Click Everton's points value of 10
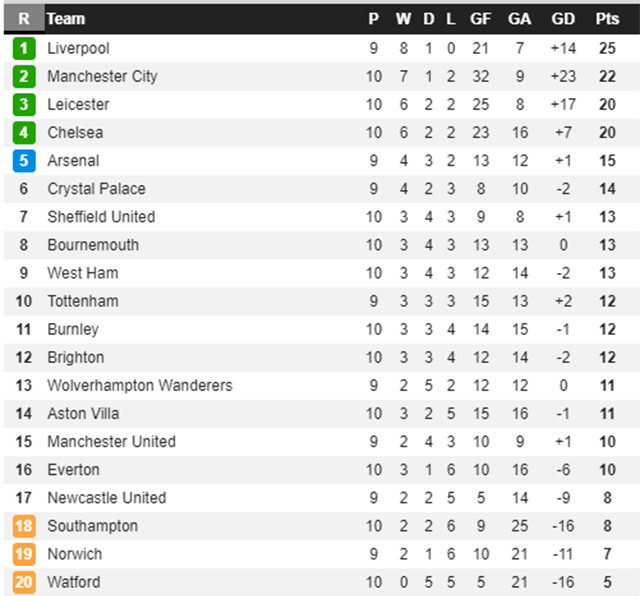Viewport: 640px width, 596px height. pyautogui.click(x=607, y=470)
